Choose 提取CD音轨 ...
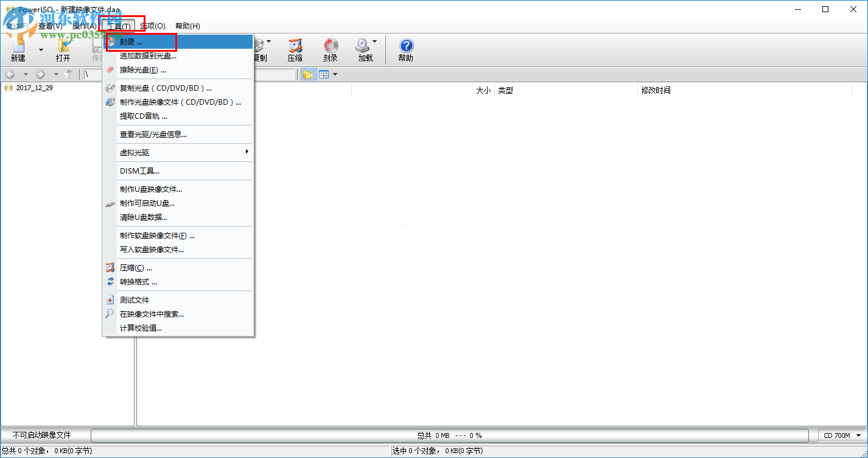The height and width of the screenshot is (458, 868). [x=178, y=116]
